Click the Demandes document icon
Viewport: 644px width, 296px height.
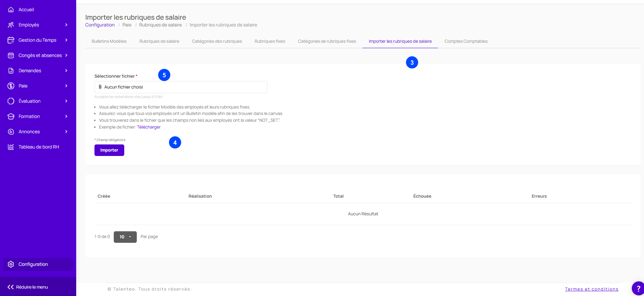(x=11, y=71)
